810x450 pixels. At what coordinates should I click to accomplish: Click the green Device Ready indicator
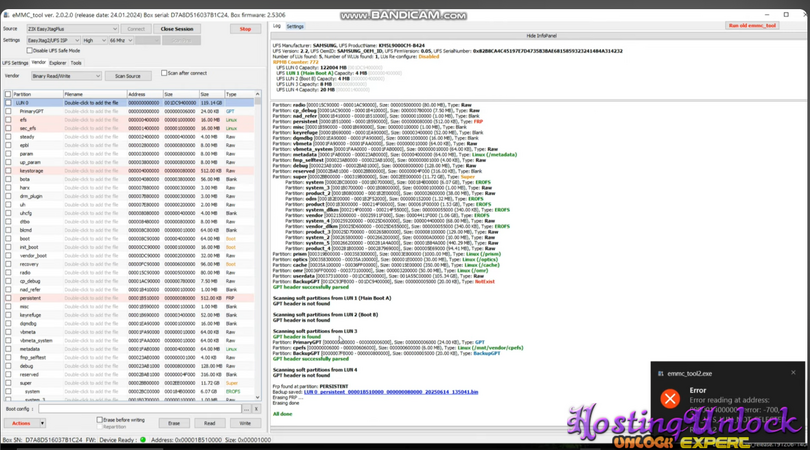(x=143, y=440)
